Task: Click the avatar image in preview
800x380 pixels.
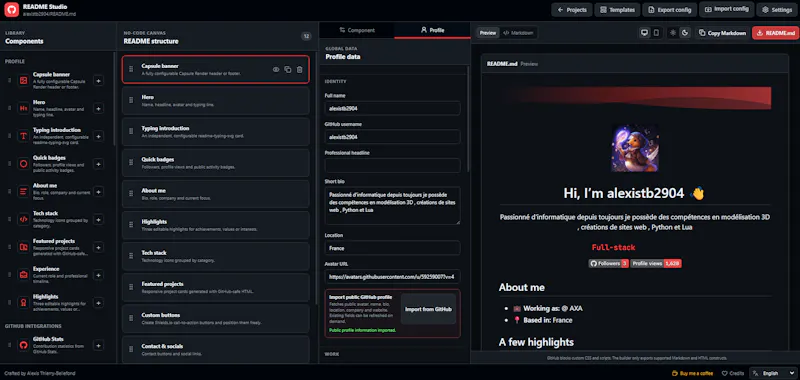Action: tap(635, 148)
